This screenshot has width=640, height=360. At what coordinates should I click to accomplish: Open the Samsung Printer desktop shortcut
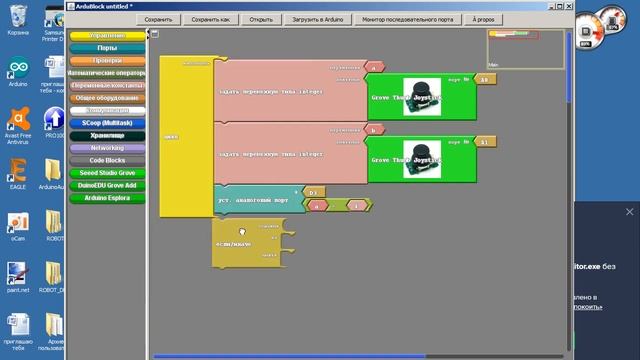pos(54,24)
